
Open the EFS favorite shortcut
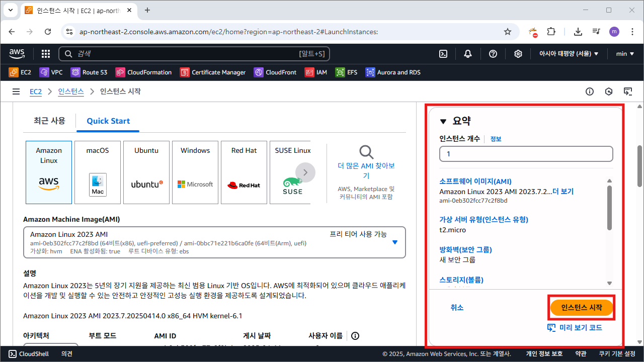pyautogui.click(x=347, y=72)
